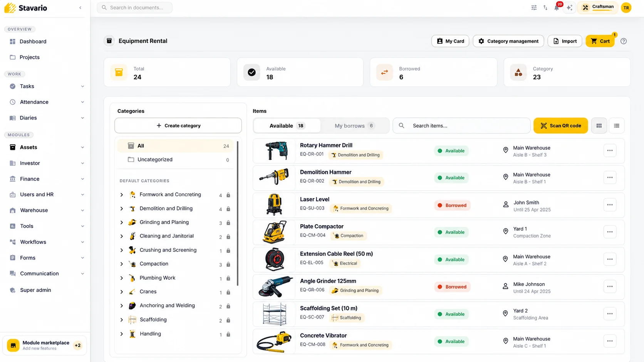Image resolution: width=644 pixels, height=362 pixels.
Task: Click the Search items field
Action: click(x=461, y=126)
